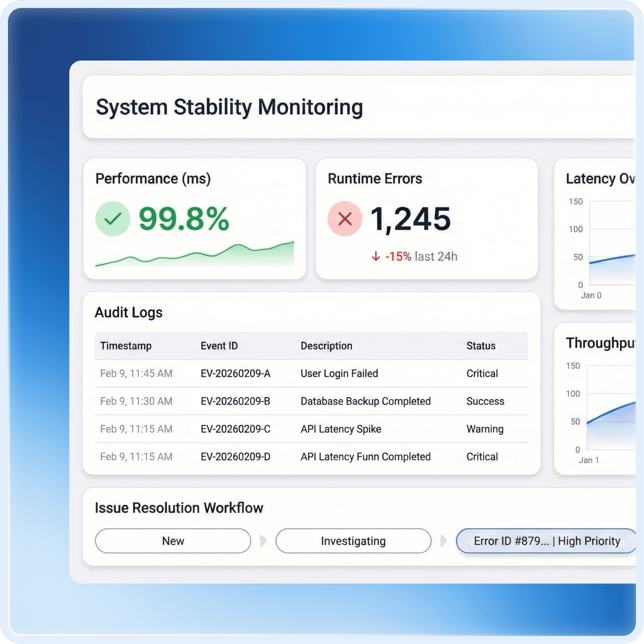This screenshot has height=644, width=644.
Task: Sort by the Timestamp column header
Action: click(x=126, y=346)
